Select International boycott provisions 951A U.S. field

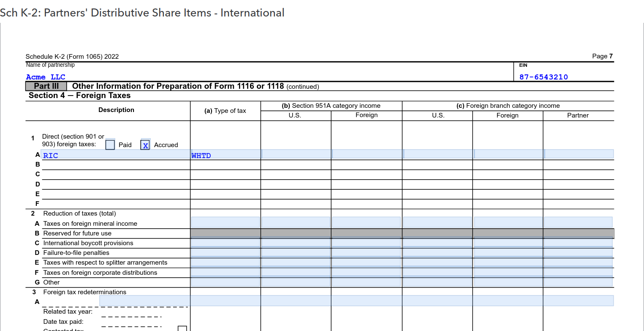[x=296, y=243]
